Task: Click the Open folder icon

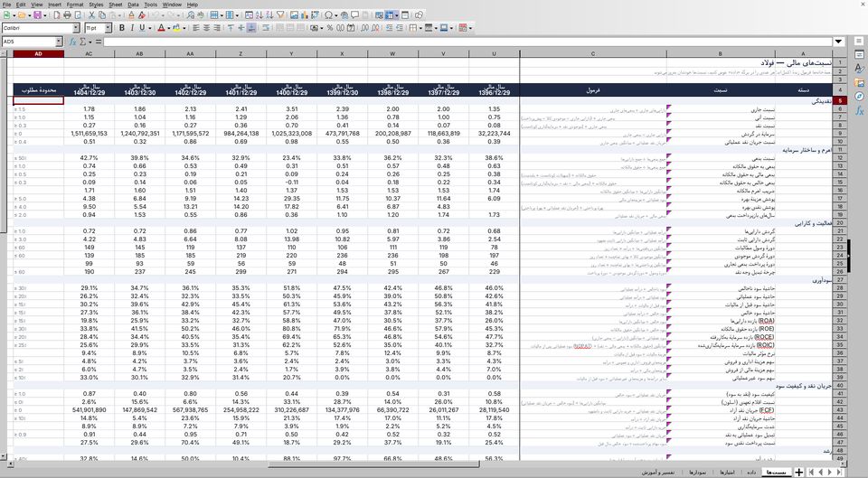Action: pos(22,15)
